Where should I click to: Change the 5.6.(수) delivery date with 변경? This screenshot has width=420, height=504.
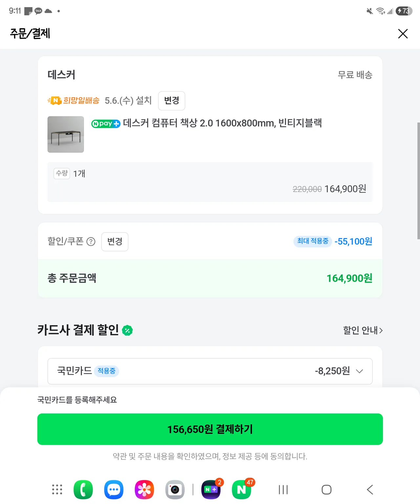pyautogui.click(x=171, y=101)
